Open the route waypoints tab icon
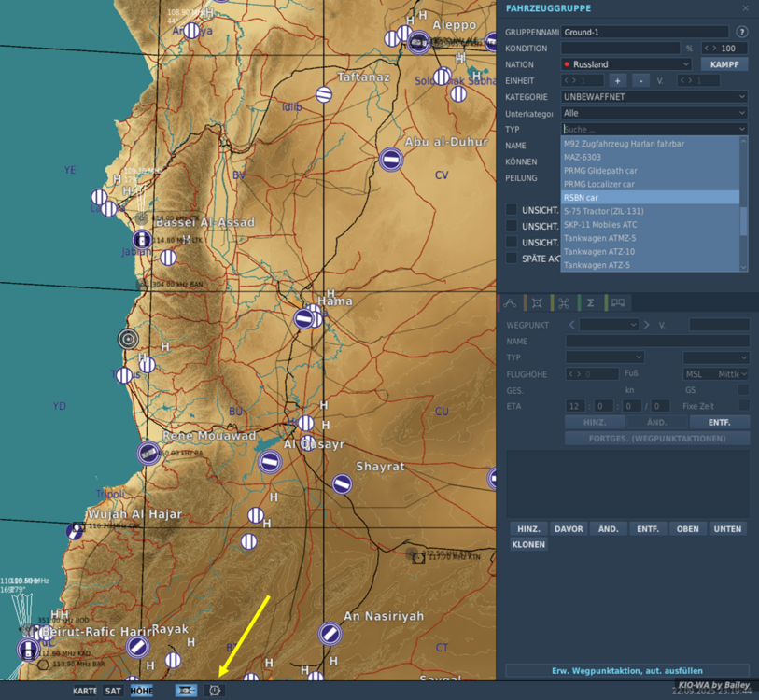This screenshot has width=759, height=700. click(x=510, y=303)
